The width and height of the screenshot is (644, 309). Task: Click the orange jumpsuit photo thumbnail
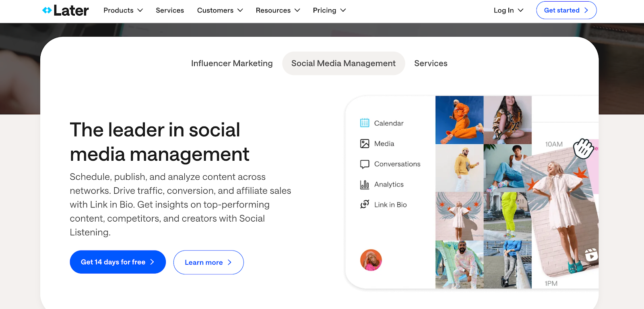click(459, 120)
